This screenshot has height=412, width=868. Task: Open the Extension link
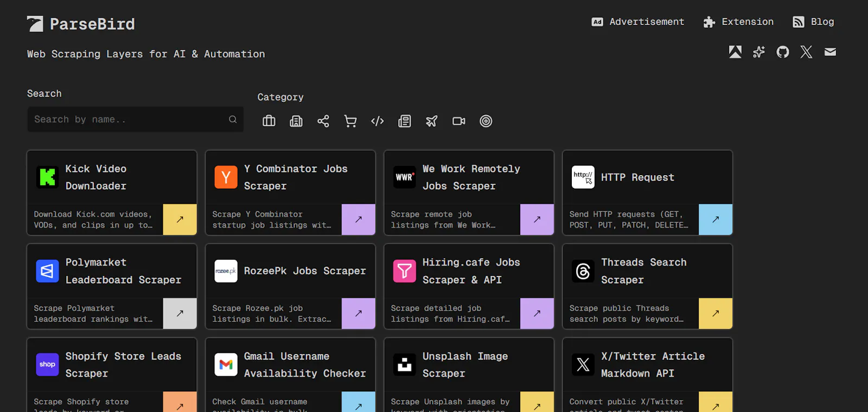738,22
